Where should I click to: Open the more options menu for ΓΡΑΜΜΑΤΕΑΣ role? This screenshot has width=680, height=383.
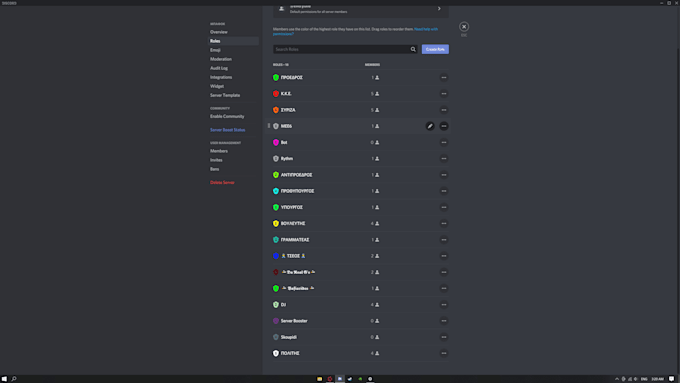444,239
